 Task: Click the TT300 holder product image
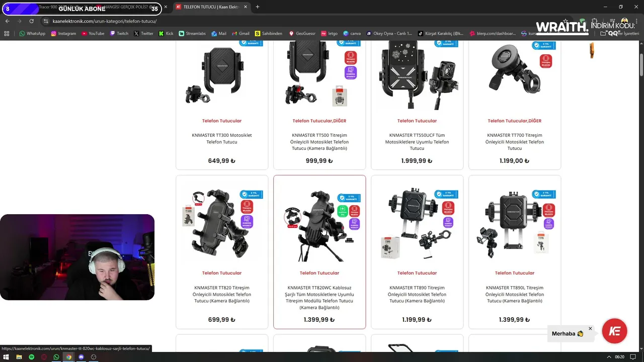click(222, 75)
